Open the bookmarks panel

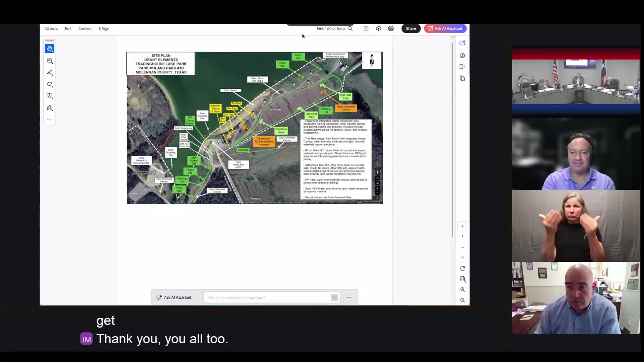pyautogui.click(x=462, y=67)
